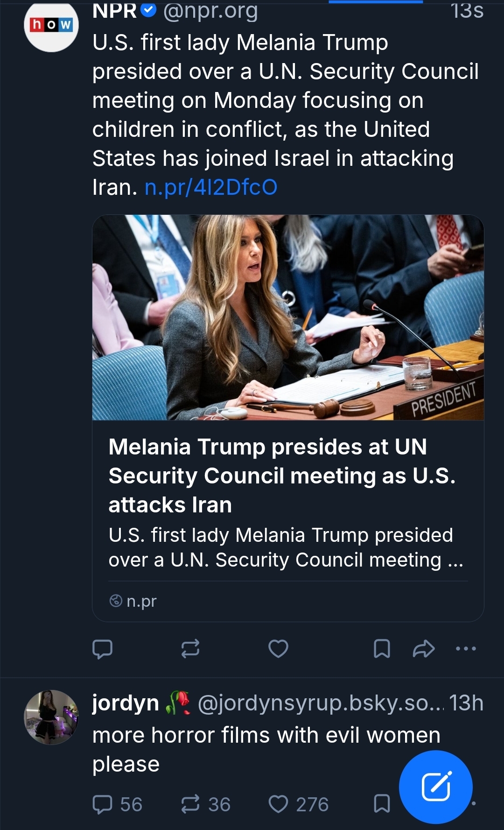
Task: Open article headline about UN Security Council
Action: pos(282,475)
